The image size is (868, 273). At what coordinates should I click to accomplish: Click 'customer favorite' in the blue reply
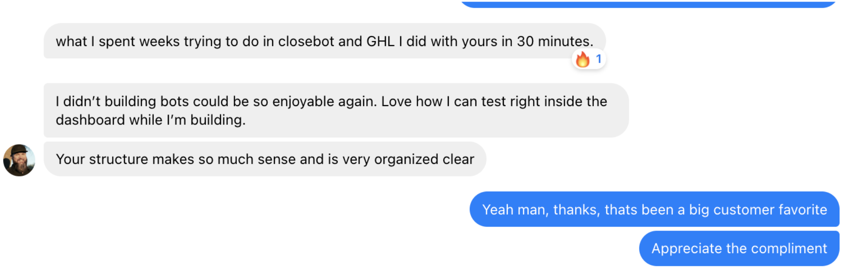coord(770,210)
